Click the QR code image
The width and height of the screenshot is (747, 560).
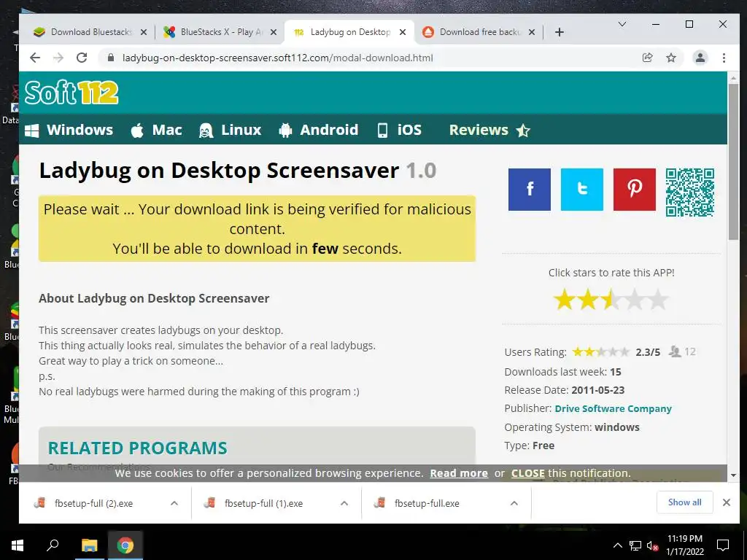[x=690, y=192]
